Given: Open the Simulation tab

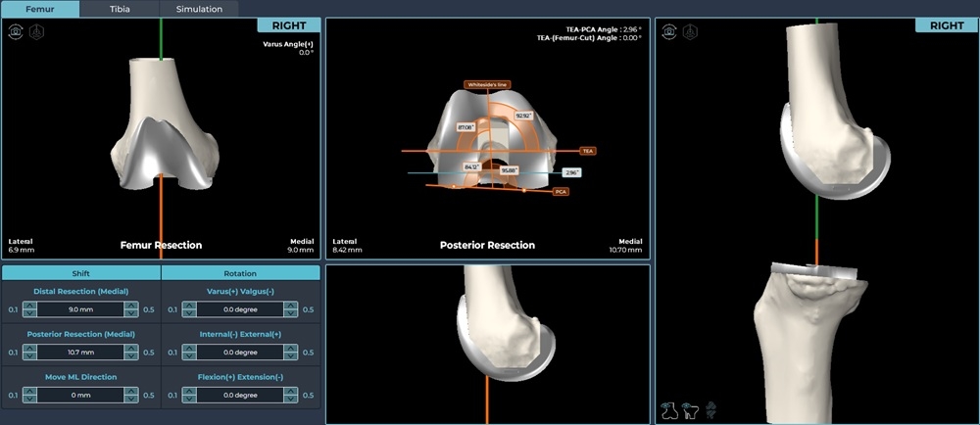Looking at the screenshot, I should (199, 9).
